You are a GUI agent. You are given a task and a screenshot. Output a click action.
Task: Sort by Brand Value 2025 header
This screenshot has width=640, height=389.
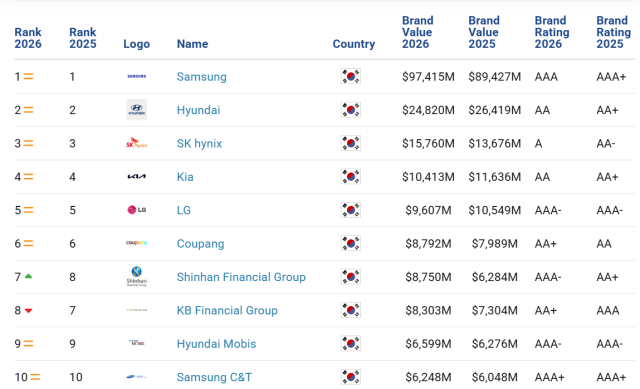484,32
